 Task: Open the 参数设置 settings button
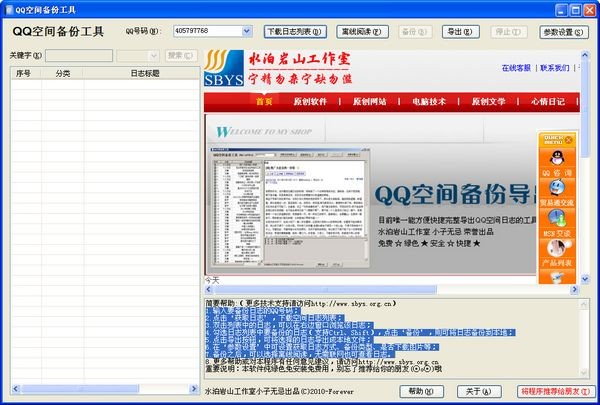pos(565,32)
